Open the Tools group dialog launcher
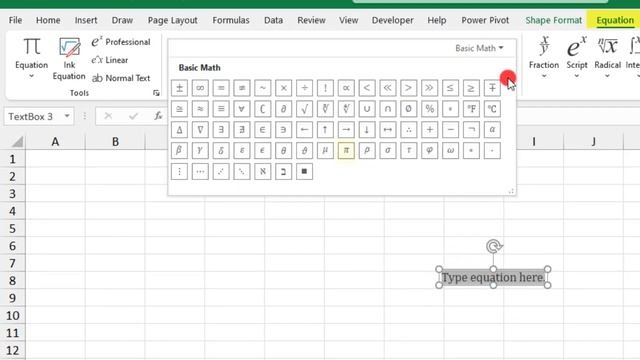The image size is (640, 360). [x=156, y=93]
